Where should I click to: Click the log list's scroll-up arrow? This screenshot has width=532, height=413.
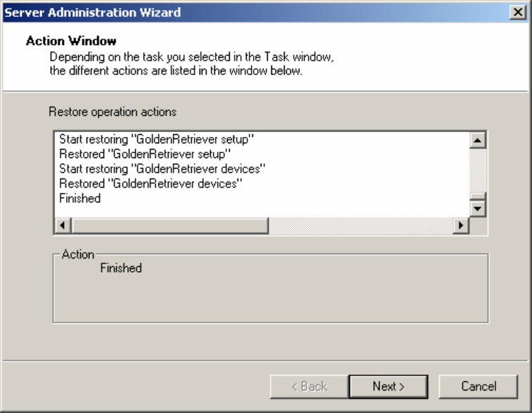pyautogui.click(x=479, y=140)
